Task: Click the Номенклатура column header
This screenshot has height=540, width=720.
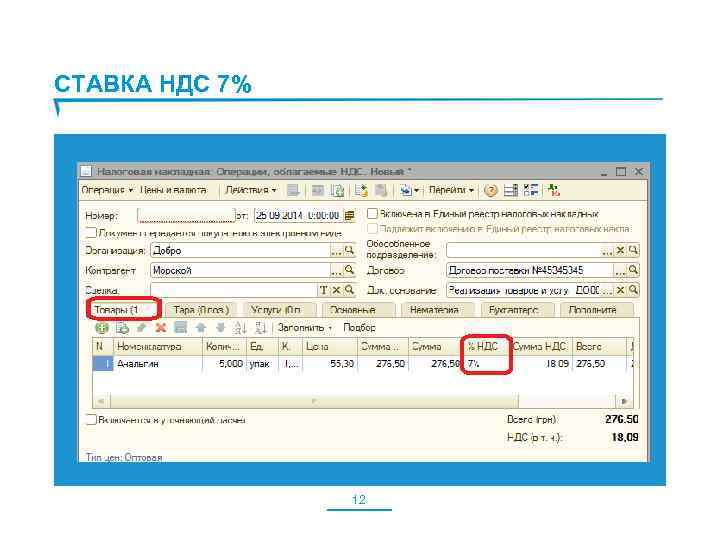Action: [158, 347]
